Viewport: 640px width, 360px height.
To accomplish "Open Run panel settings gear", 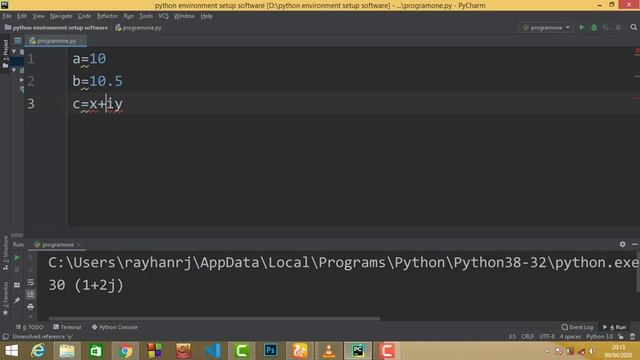I will click(x=622, y=244).
